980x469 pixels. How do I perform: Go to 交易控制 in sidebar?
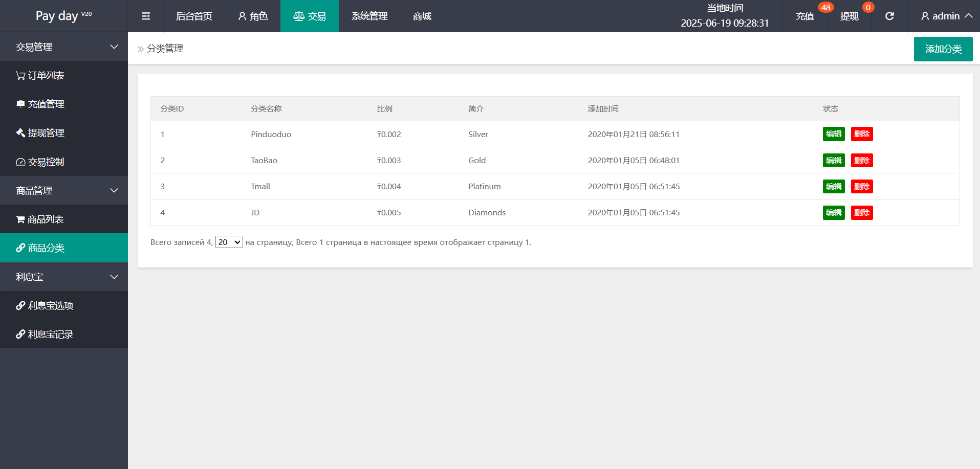pos(64,162)
